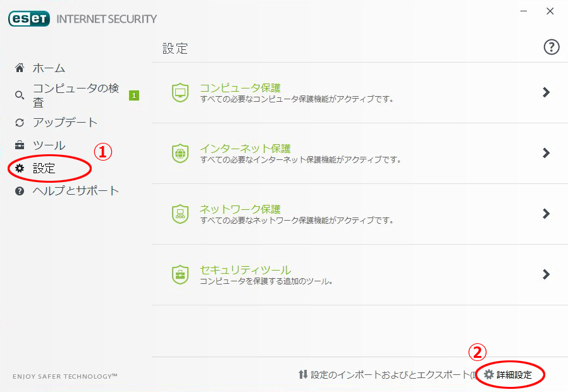The width and height of the screenshot is (568, 392).
Task: Click the gear icon beside 設定 in sidebar
Action: click(20, 168)
